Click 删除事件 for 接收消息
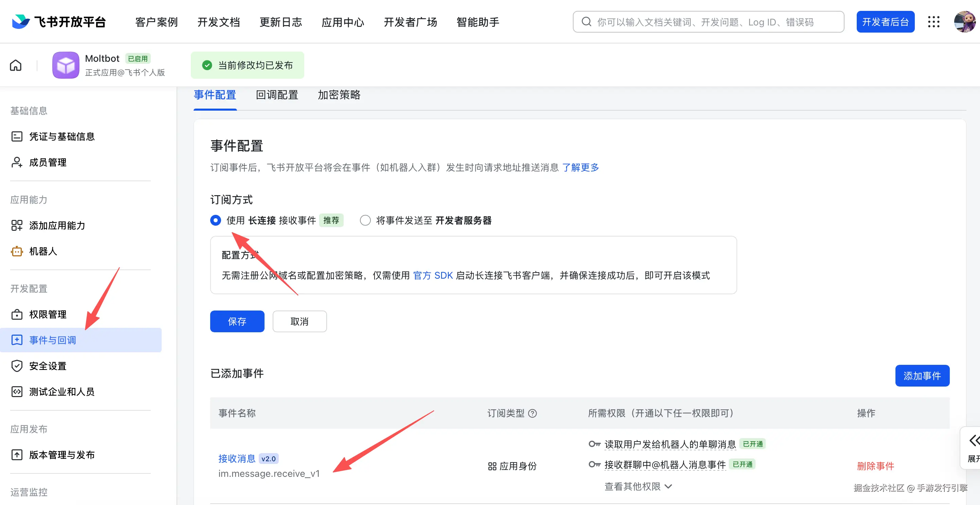 coord(875,466)
